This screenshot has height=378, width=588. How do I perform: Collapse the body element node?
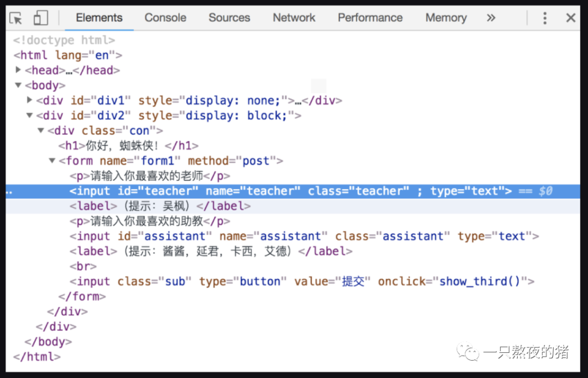pyautogui.click(x=18, y=85)
